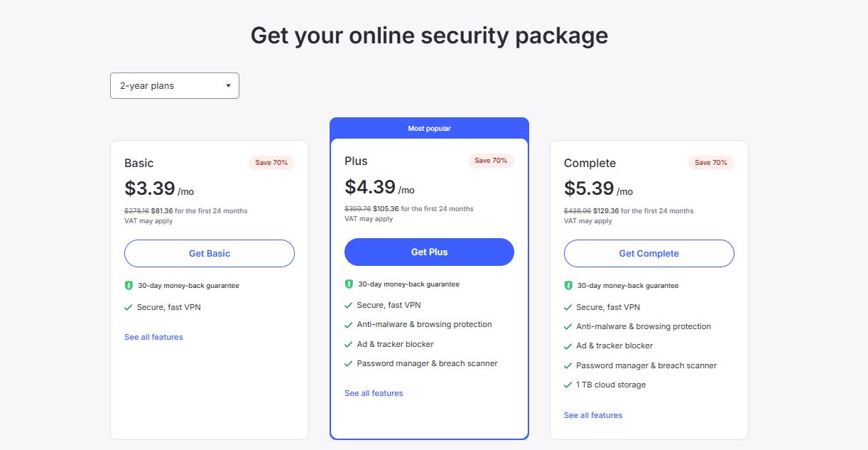The width and height of the screenshot is (868, 450).
Task: Click the $4.39 Plus plan price
Action: tap(370, 187)
